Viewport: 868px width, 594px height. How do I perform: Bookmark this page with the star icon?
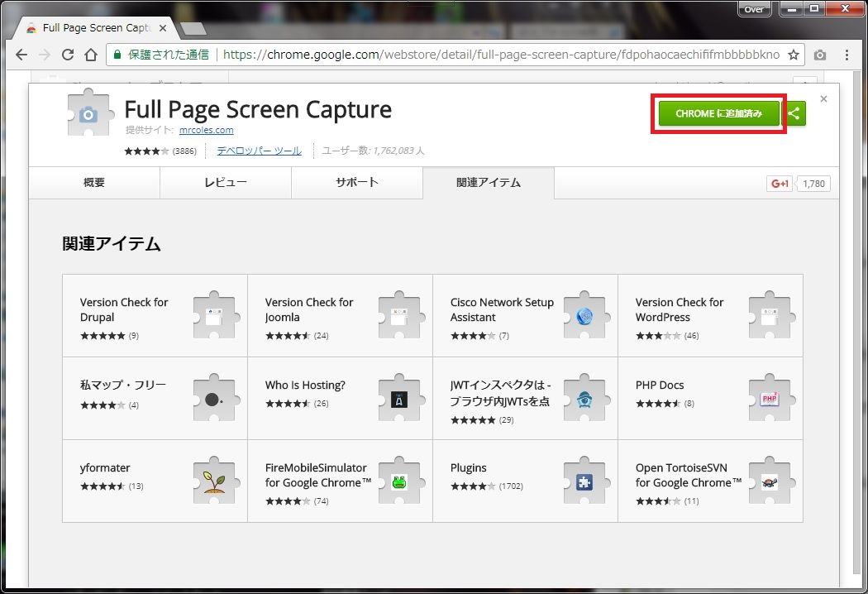point(794,55)
